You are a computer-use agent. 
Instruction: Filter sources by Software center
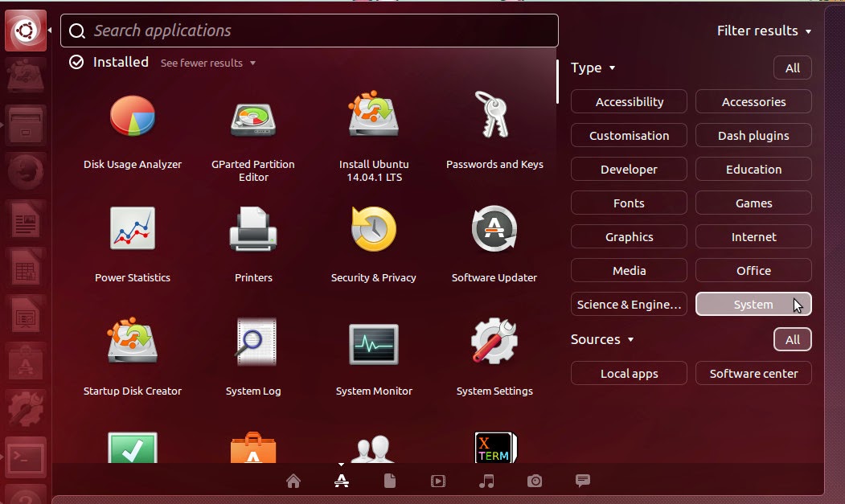coord(753,374)
